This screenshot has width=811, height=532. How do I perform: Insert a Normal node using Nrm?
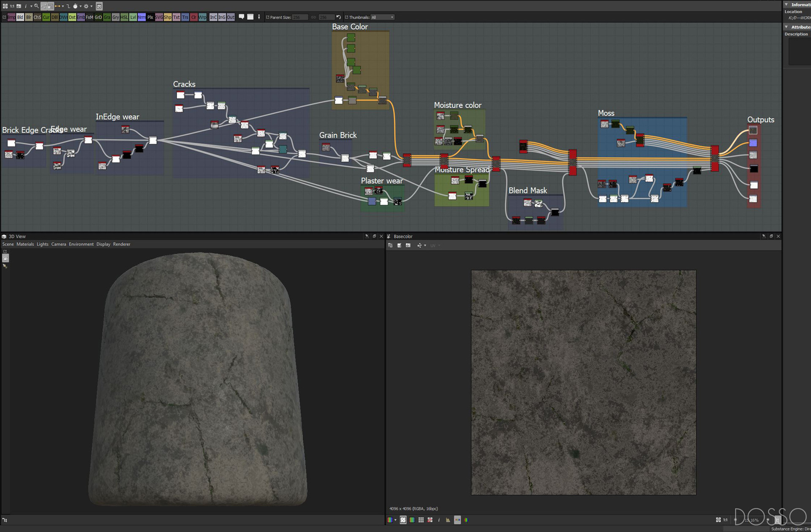point(142,17)
